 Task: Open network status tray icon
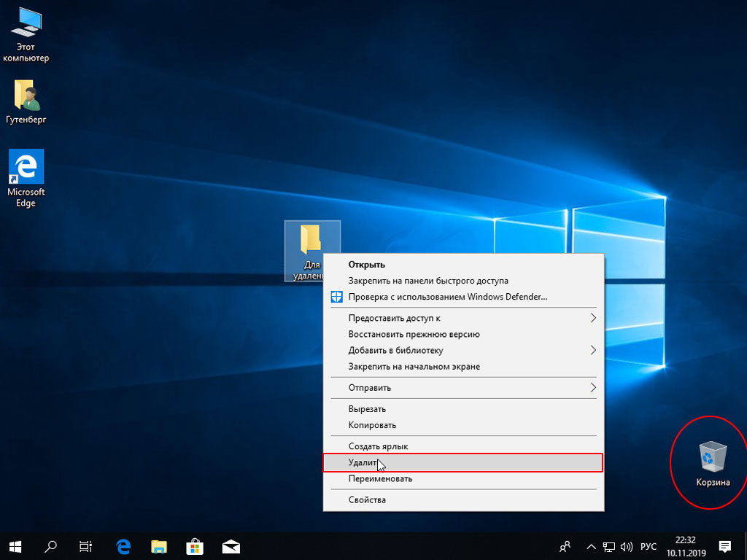pyautogui.click(x=609, y=547)
